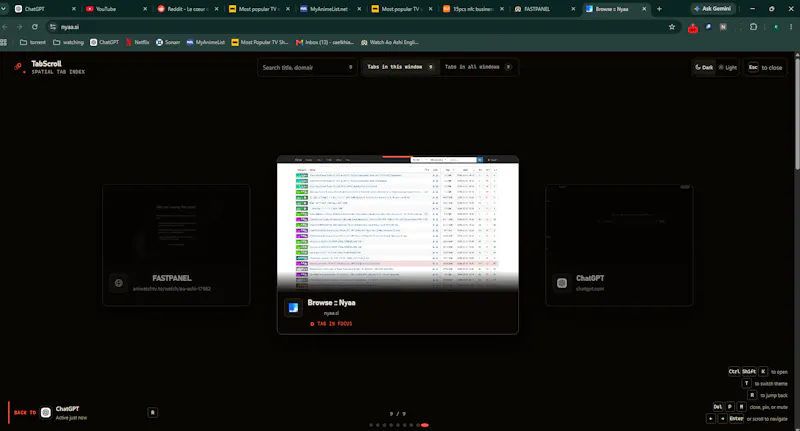Open the Watch Ao Ashi Engli... bookmark
Image resolution: width=800 pixels, height=431 pixels.
coord(390,42)
